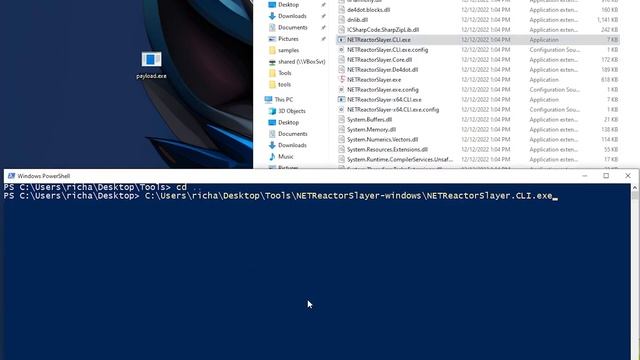The height and width of the screenshot is (360, 640).
Task: Open Music under This PC
Action: (x=285, y=157)
